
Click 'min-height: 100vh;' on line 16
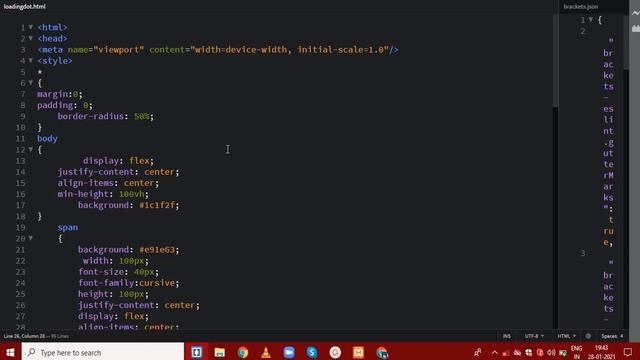coord(103,194)
